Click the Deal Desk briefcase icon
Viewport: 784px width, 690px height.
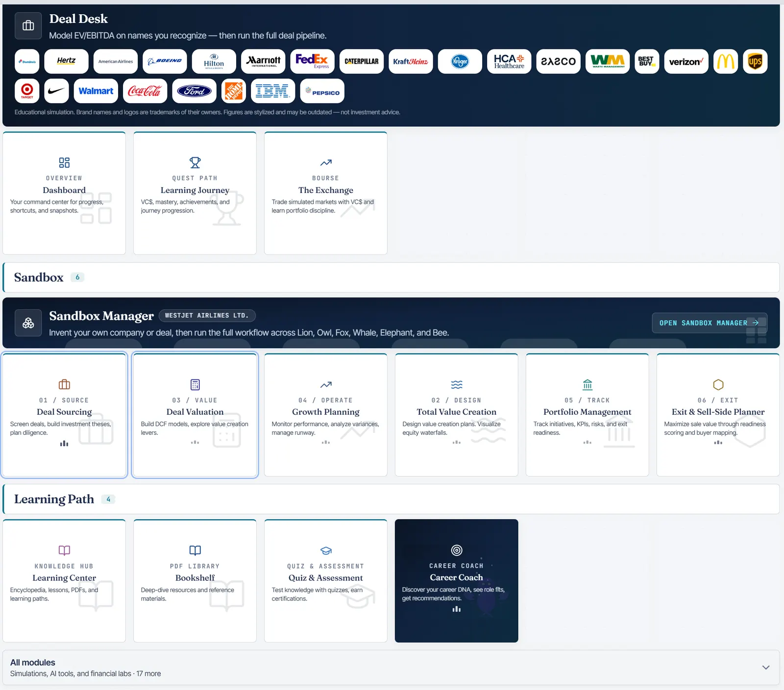[x=28, y=25]
